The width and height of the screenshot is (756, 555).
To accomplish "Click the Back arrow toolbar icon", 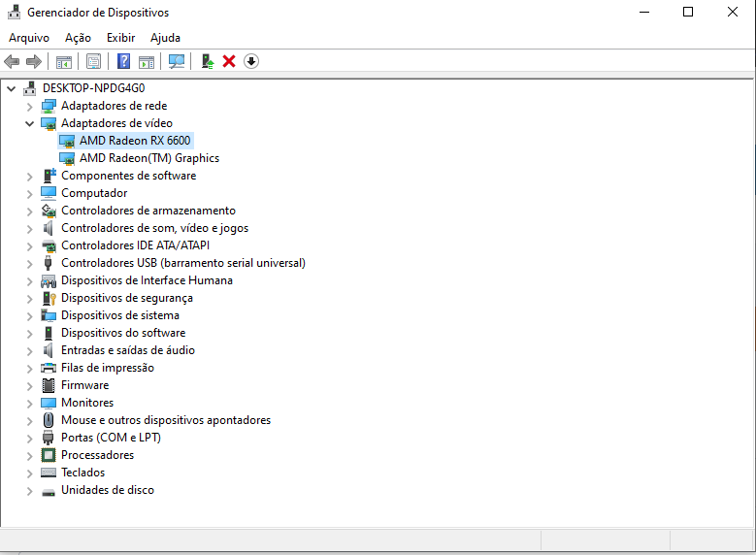I will point(12,61).
